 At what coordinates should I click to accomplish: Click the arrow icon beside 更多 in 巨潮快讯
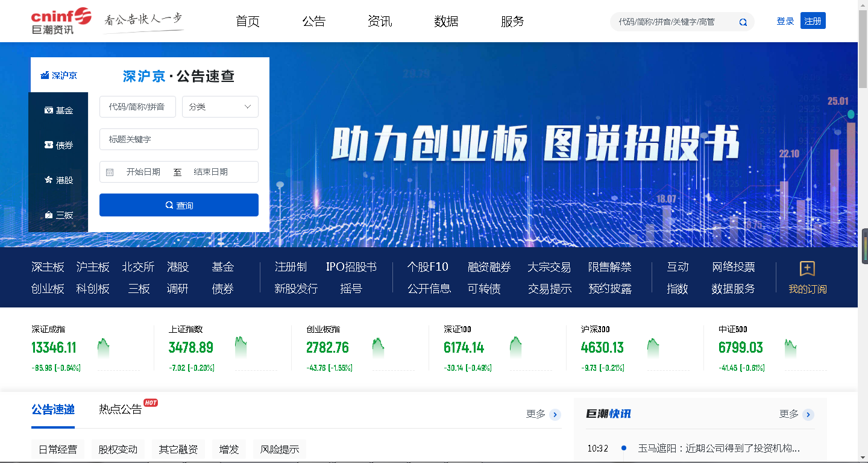point(808,415)
